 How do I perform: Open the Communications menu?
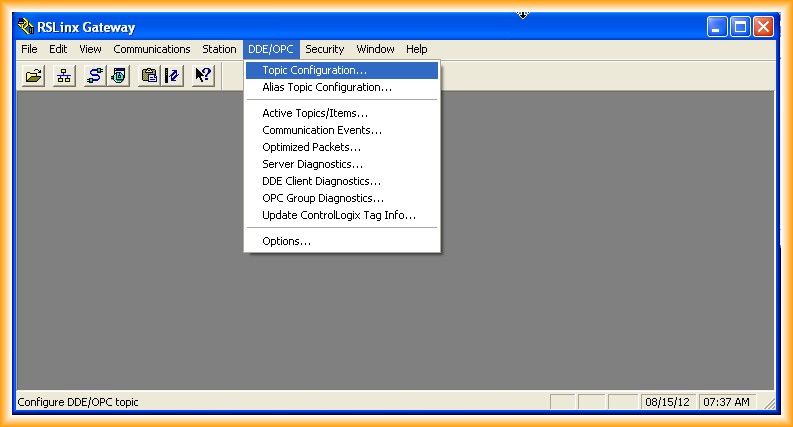coord(152,49)
